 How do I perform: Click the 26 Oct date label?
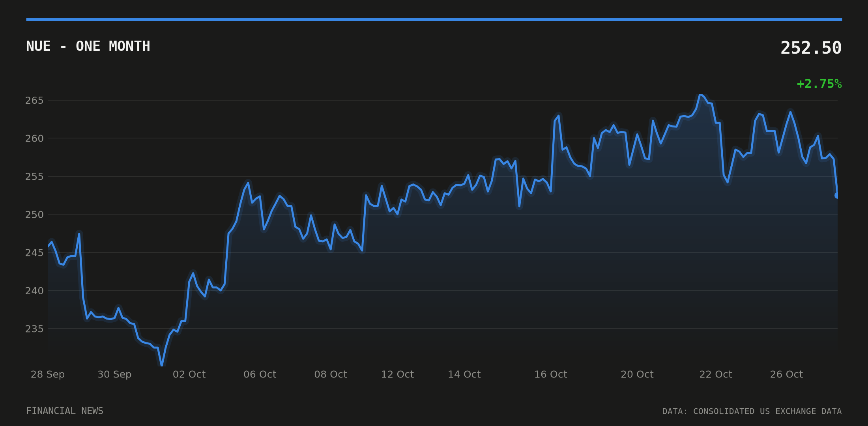pyautogui.click(x=786, y=374)
